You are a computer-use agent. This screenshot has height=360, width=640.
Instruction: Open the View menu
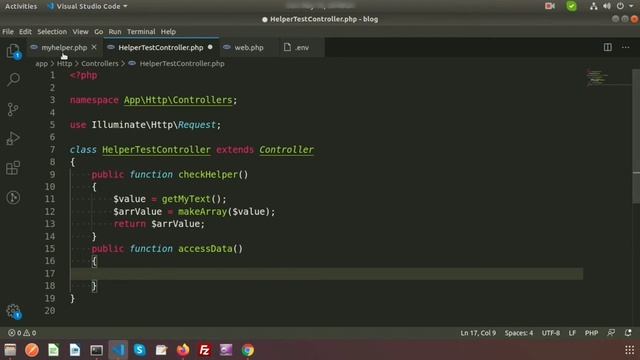(80, 31)
